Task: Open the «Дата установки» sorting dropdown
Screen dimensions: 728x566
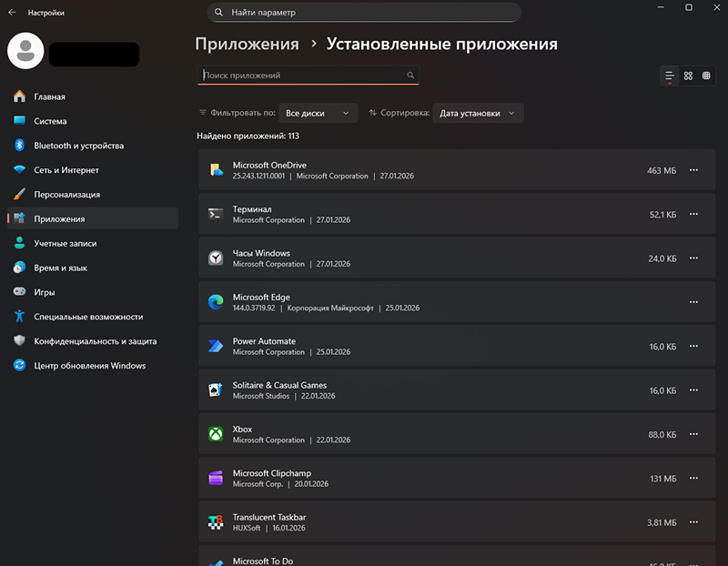Action: 480,113
